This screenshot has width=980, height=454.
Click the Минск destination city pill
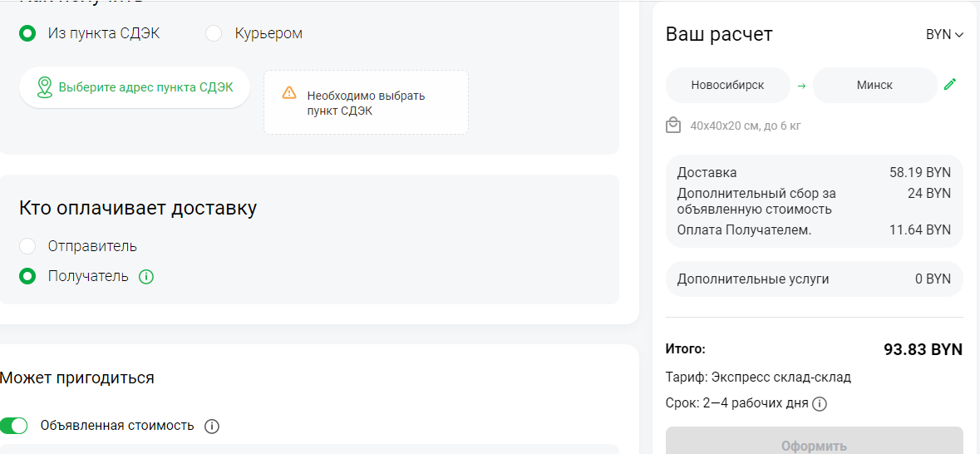(875, 85)
